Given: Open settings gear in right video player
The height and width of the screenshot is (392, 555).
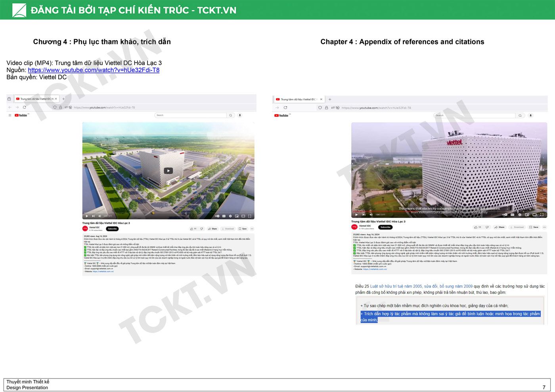Looking at the screenshot, I should [x=520, y=215].
